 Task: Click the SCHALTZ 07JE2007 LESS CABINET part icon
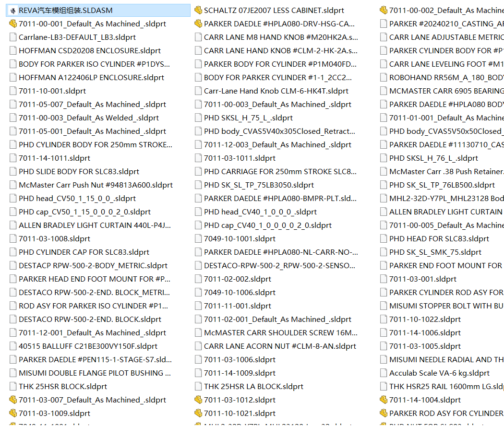pyautogui.click(x=198, y=11)
